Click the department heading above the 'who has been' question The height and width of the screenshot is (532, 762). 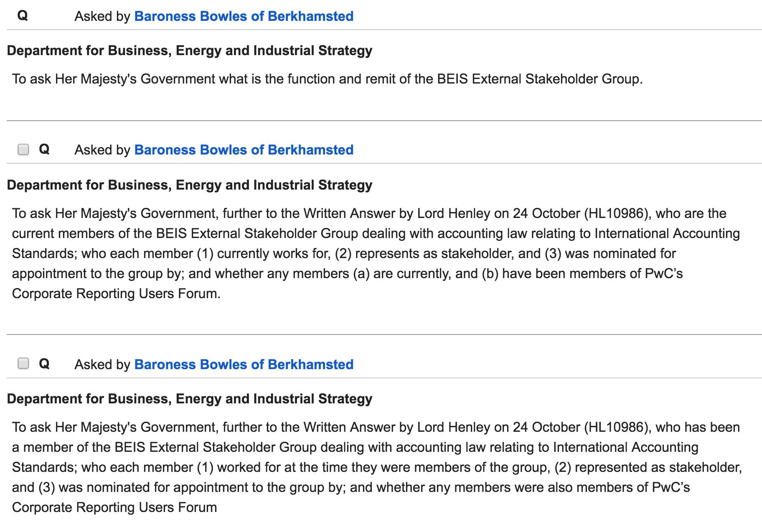click(x=190, y=399)
